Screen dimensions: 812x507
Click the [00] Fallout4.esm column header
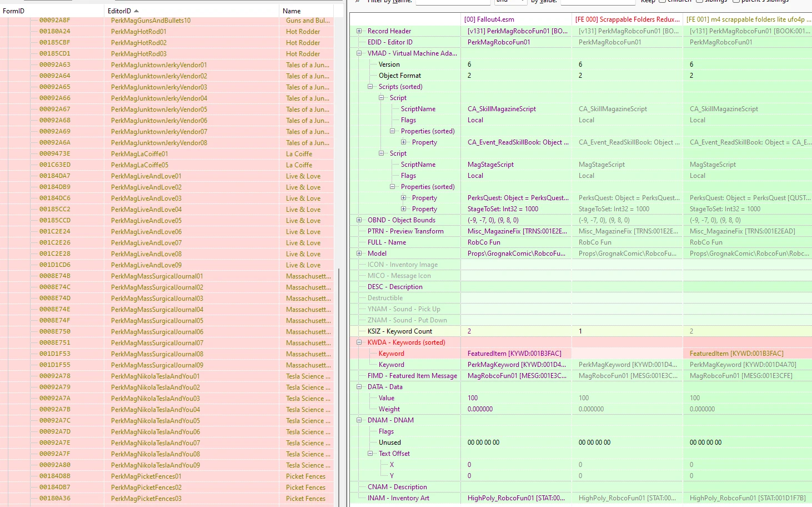tap(516, 19)
